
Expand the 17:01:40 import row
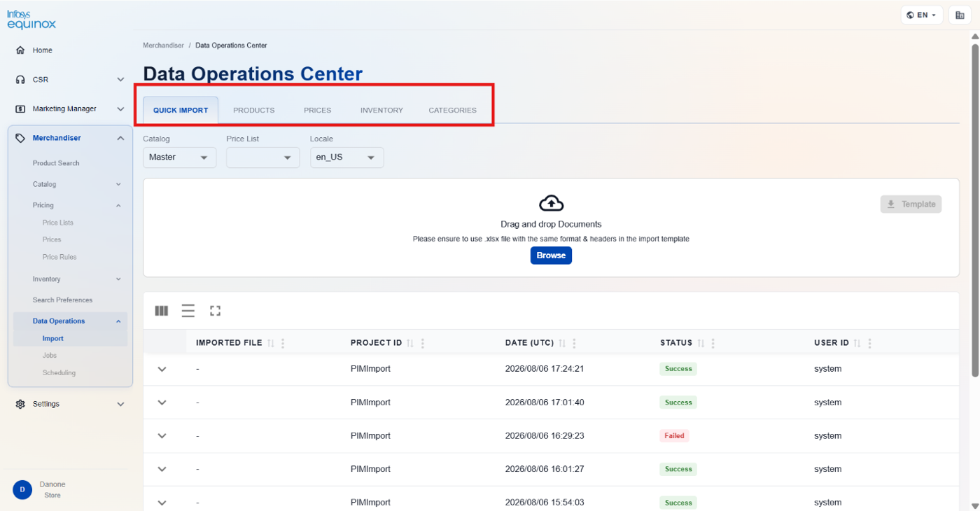tap(162, 402)
